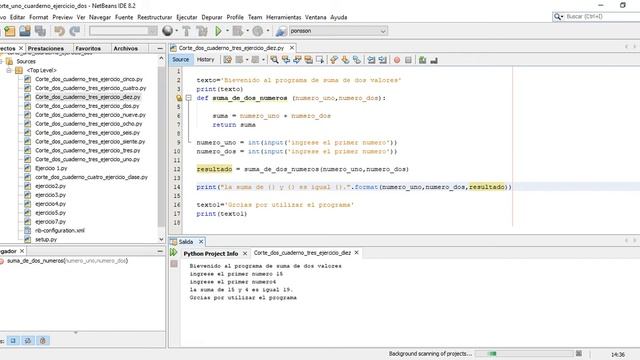Re-run with green double-arrow in output

(174, 253)
